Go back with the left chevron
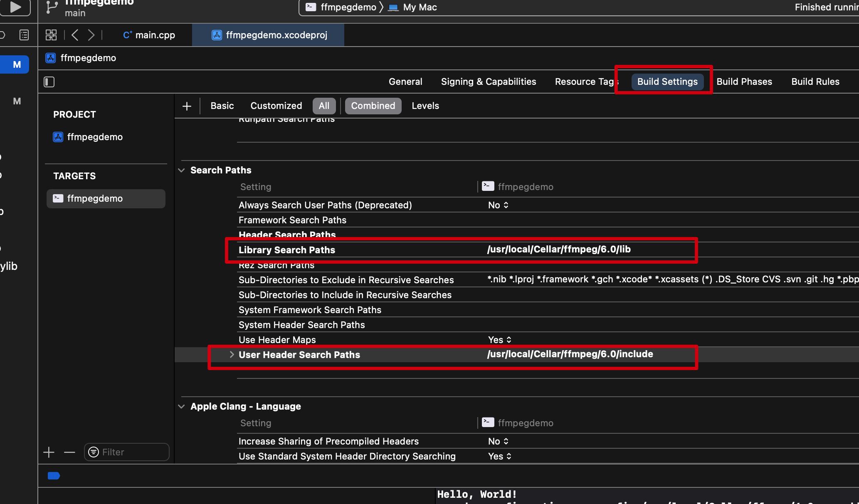This screenshot has width=859, height=504. click(75, 35)
